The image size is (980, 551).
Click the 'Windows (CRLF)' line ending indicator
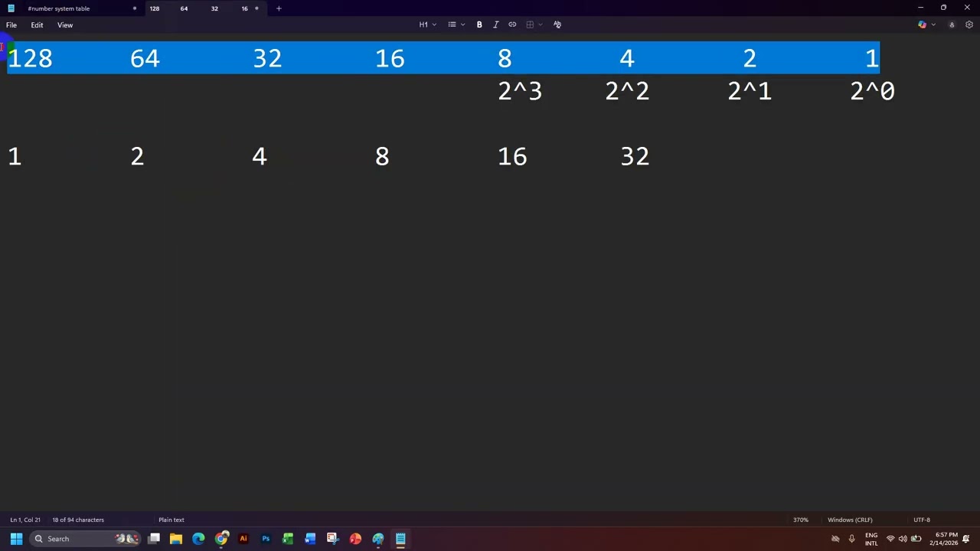pos(850,520)
